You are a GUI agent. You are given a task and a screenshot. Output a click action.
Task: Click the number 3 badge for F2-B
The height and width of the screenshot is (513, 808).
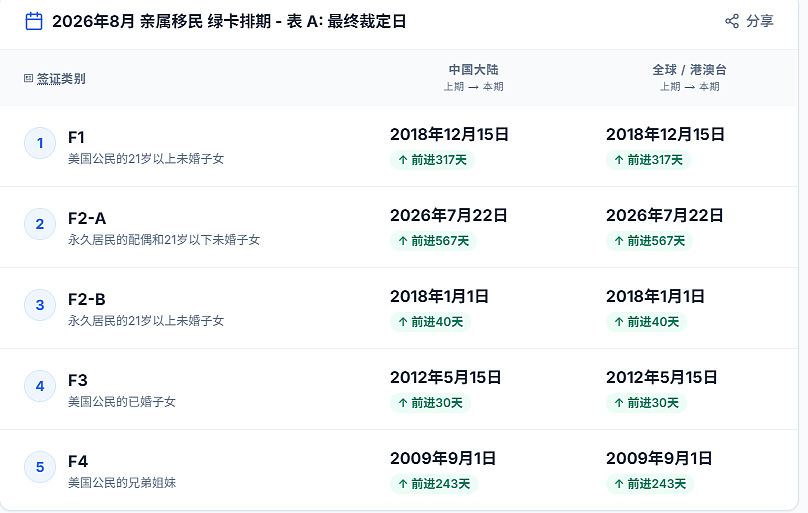click(x=40, y=305)
